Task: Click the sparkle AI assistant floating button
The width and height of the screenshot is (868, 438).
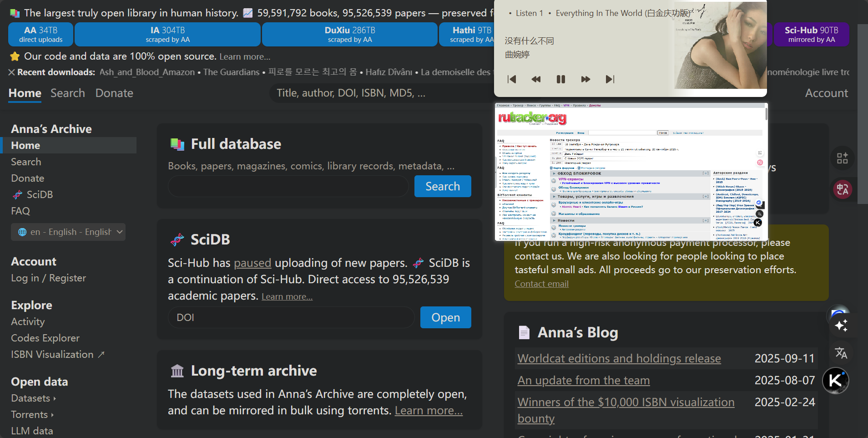Action: pyautogui.click(x=841, y=325)
